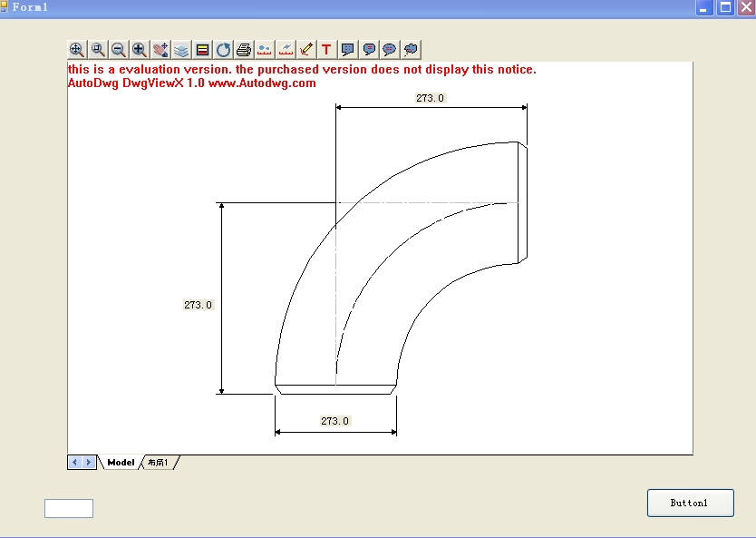Click the yellow-red striped background icon
Screen dimensions: 756x538
(202, 50)
